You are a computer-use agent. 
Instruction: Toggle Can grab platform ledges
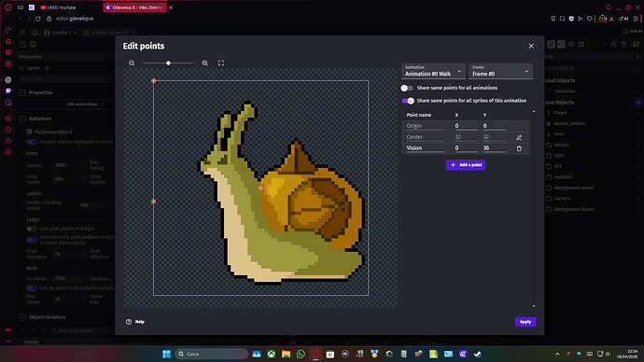[32, 229]
